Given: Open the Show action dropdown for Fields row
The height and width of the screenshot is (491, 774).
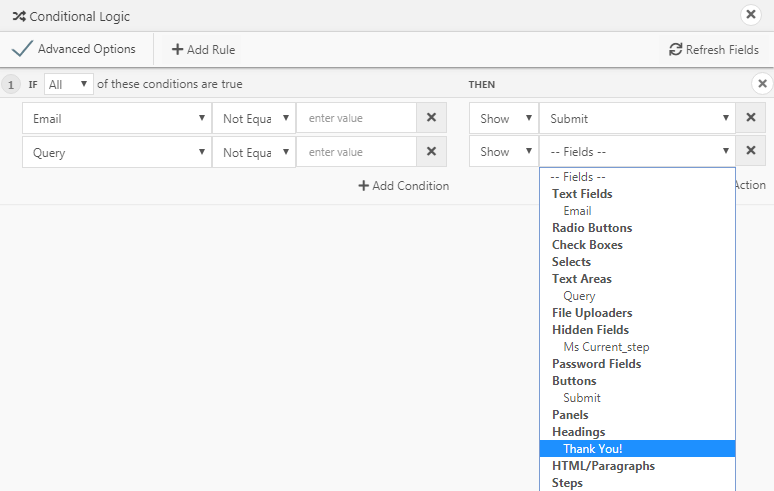Looking at the screenshot, I should 503,151.
